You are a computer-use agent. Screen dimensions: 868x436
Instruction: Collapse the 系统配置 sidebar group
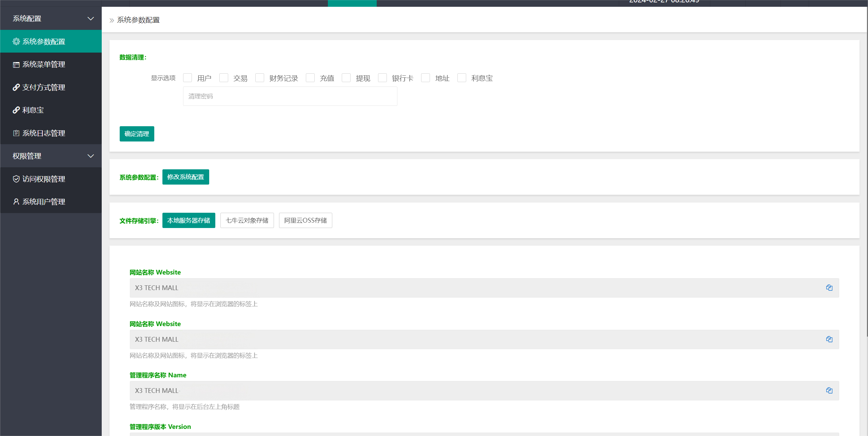click(x=91, y=19)
